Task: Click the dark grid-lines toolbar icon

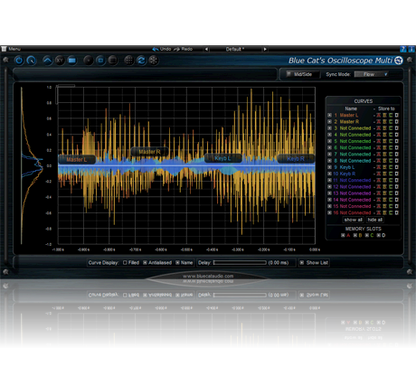Action: tap(113, 60)
